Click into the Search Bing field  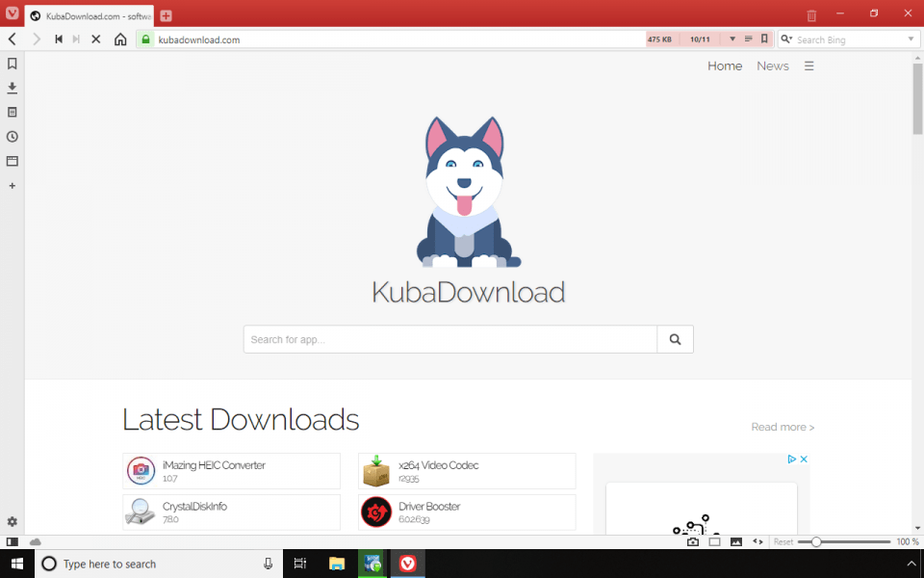(850, 39)
